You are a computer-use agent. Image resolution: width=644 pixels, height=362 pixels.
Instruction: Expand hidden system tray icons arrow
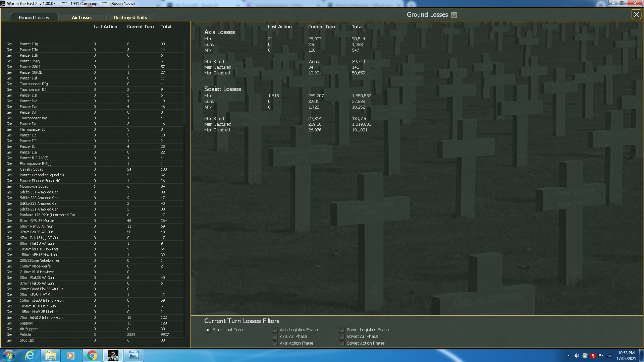point(569,356)
